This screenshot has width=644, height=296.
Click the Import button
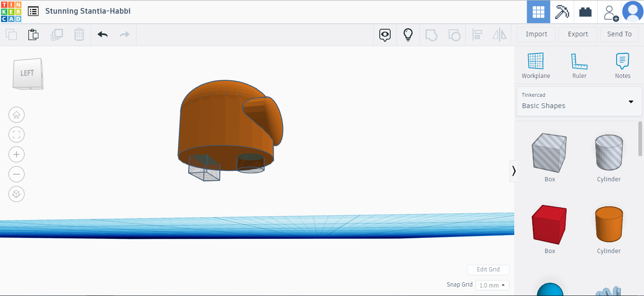pyautogui.click(x=536, y=34)
